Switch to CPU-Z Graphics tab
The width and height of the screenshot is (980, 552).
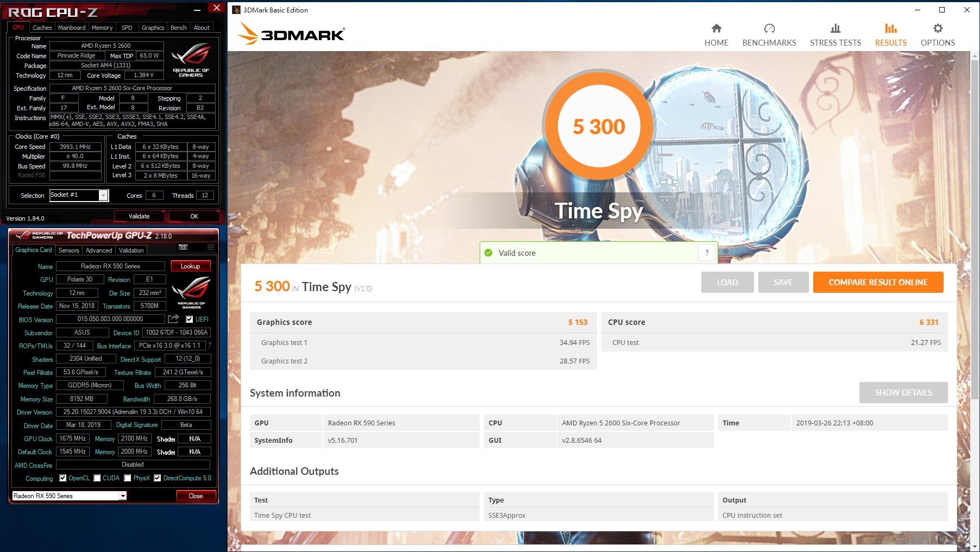point(153,28)
